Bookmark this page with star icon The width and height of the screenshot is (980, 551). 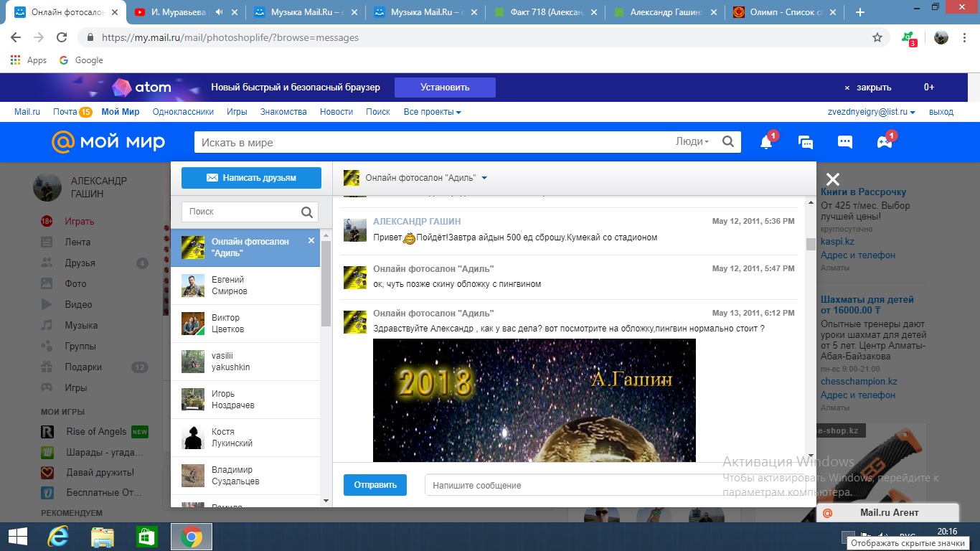(x=877, y=37)
